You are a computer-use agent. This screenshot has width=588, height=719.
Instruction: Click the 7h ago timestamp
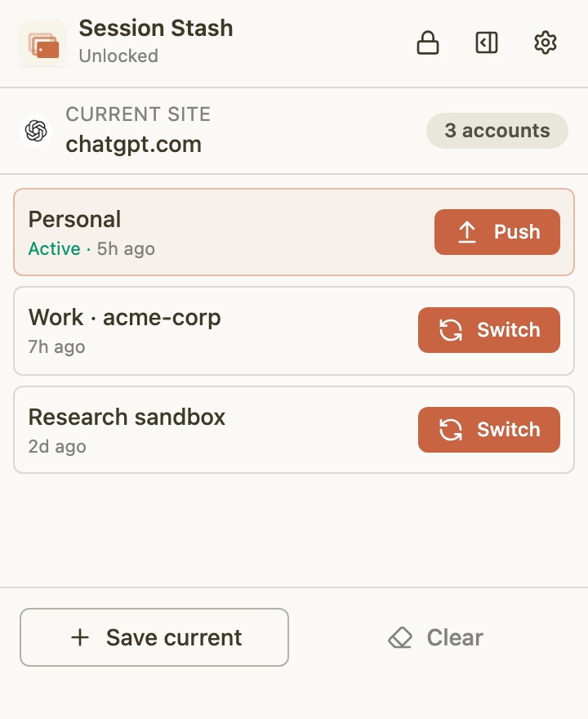tap(56, 346)
